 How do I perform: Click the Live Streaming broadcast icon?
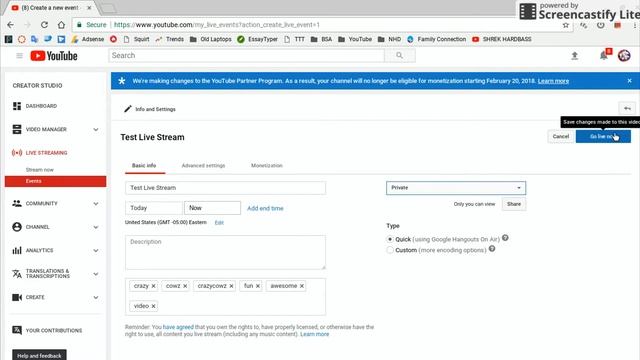coord(17,153)
